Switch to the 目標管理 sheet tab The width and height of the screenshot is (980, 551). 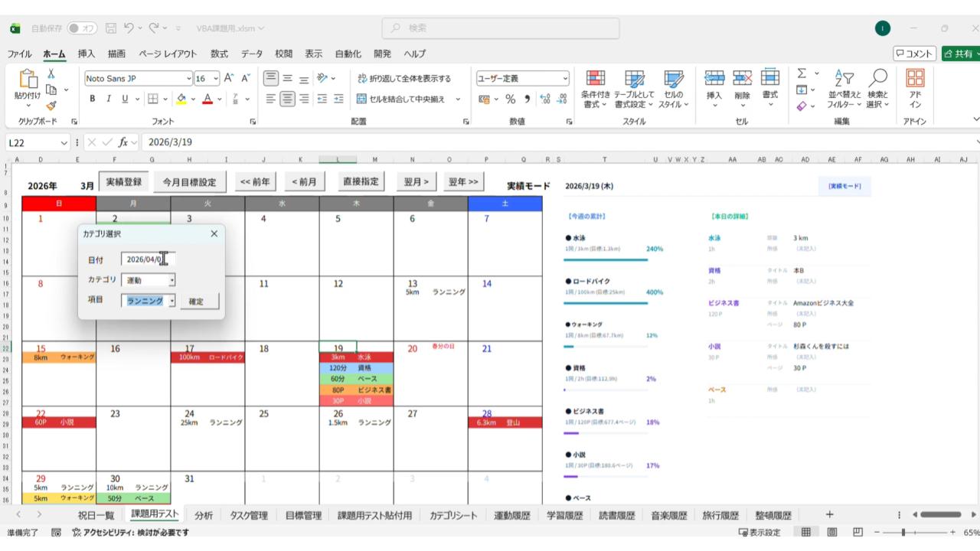click(x=302, y=515)
